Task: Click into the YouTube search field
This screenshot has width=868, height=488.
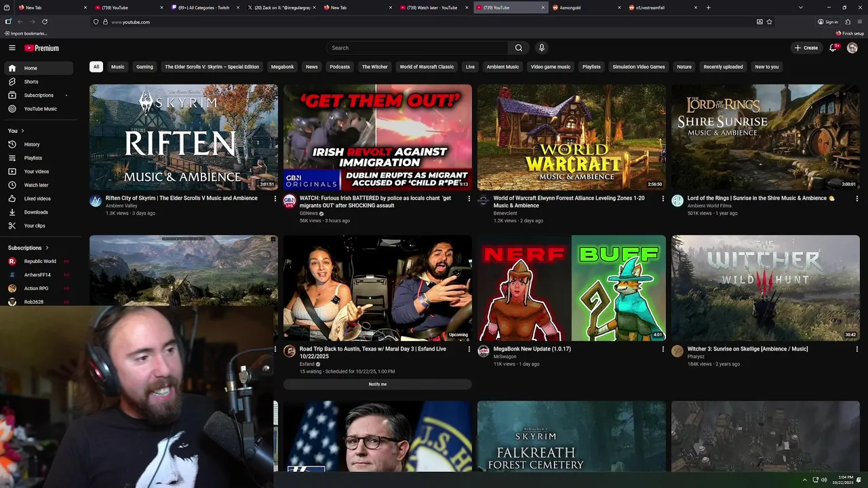Action: pyautogui.click(x=417, y=48)
